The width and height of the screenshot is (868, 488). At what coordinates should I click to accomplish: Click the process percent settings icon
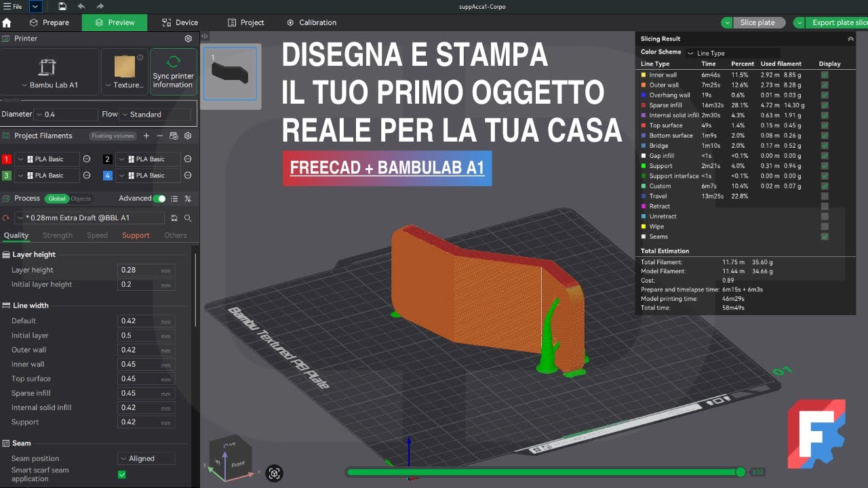pos(188,199)
